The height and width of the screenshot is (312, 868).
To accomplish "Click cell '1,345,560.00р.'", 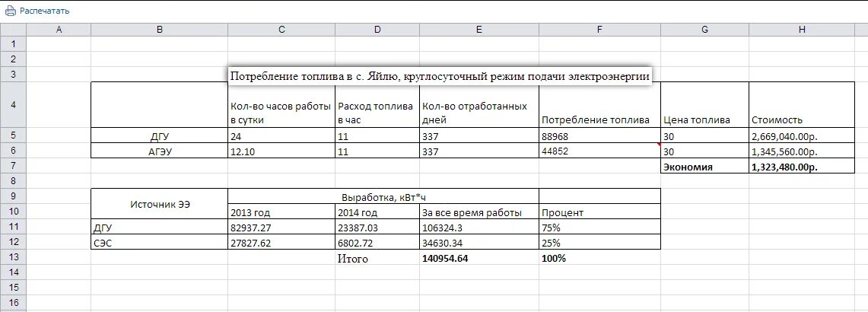I will [802, 150].
